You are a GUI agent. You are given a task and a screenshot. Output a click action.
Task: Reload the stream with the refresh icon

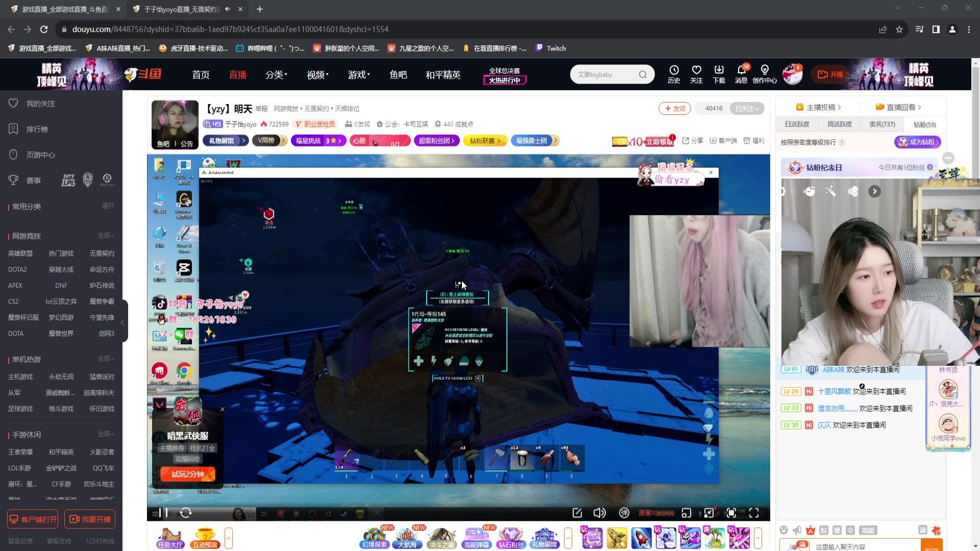click(x=186, y=513)
